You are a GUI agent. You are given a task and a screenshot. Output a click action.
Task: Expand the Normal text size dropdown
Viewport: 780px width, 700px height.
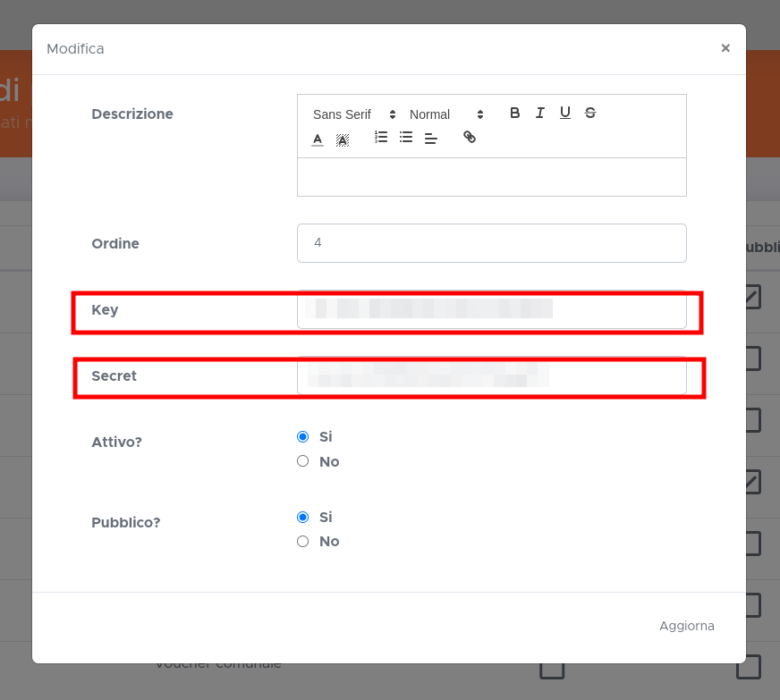point(445,114)
